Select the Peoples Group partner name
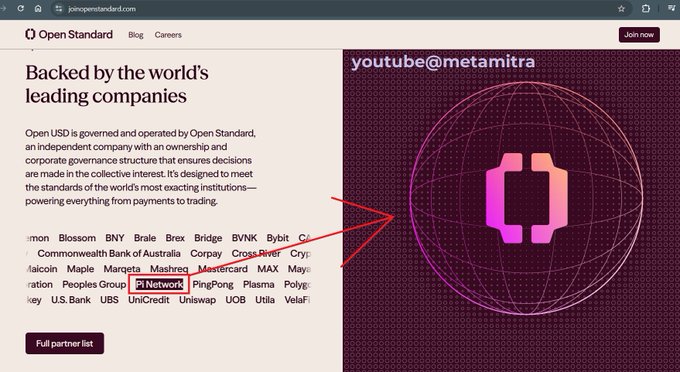 94,284
